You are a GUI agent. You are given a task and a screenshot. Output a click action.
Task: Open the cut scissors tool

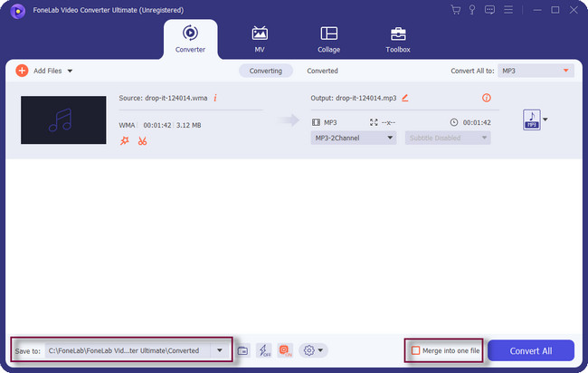tap(142, 140)
